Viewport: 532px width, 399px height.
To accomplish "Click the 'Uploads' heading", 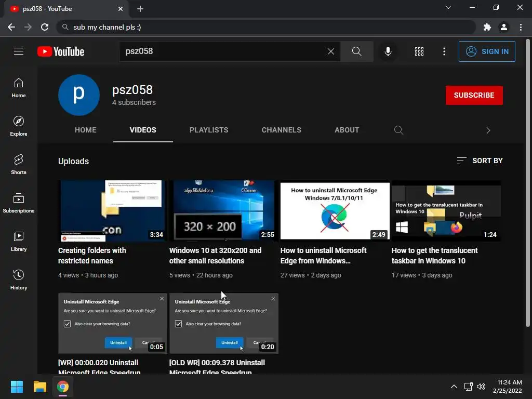I will point(73,161).
